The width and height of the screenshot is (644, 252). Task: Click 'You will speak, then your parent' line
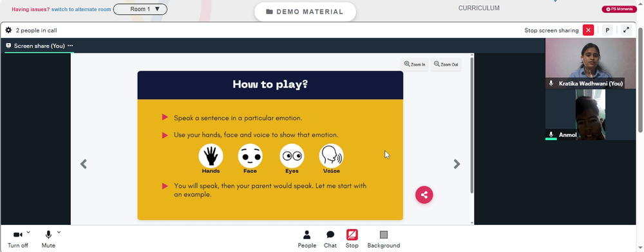tap(270, 190)
